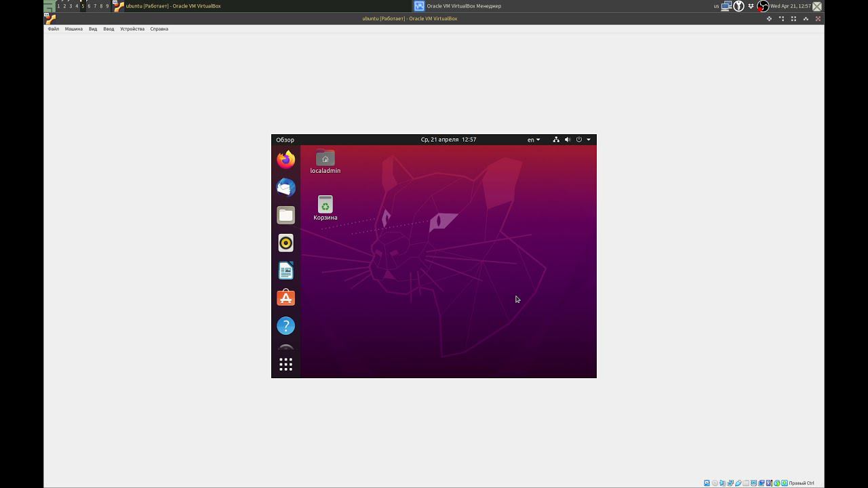This screenshot has height=488, width=868.
Task: Open the Files manager in the dock
Action: (x=286, y=215)
